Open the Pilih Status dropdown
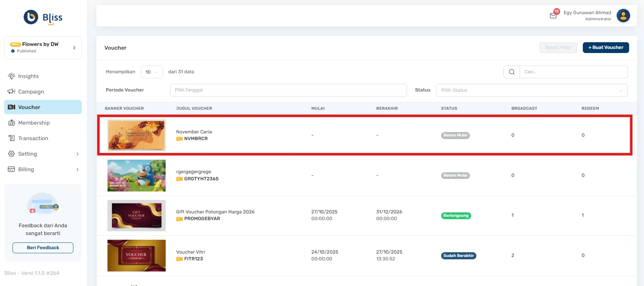This screenshot has width=644, height=286. coord(531,90)
